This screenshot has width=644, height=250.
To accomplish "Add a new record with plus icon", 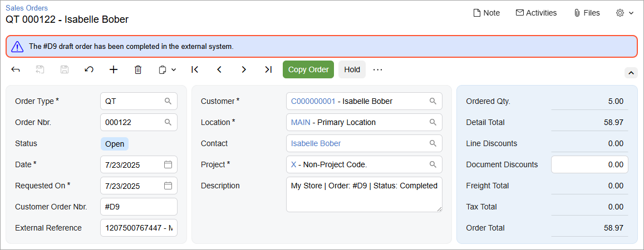I will pyautogui.click(x=114, y=69).
